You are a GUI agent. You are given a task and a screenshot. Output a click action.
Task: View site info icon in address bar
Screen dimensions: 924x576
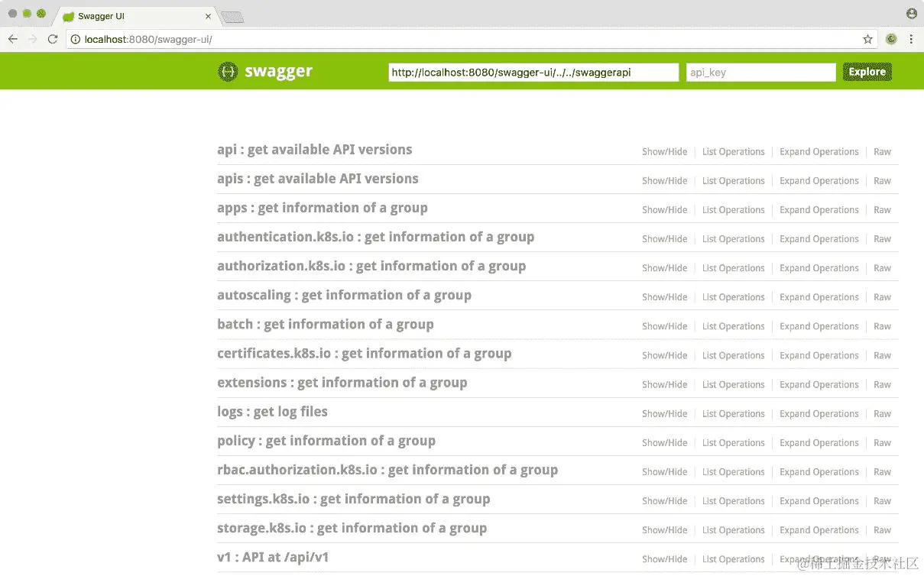coord(75,39)
